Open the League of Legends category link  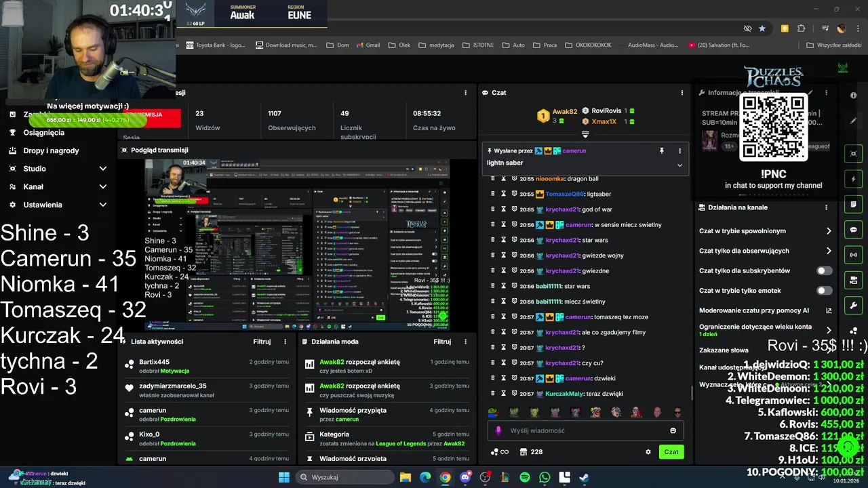coord(401,443)
